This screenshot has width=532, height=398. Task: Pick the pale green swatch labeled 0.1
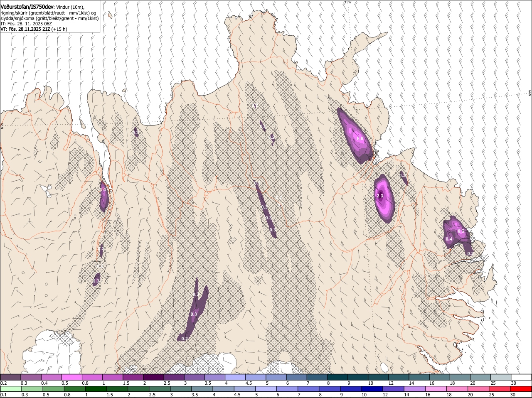(11, 389)
